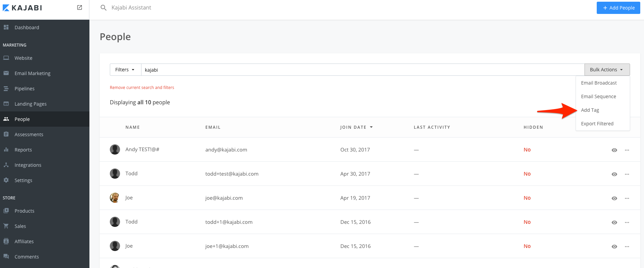Click email todd+1@kajabi.com
This screenshot has width=644, height=268.
pyautogui.click(x=229, y=222)
